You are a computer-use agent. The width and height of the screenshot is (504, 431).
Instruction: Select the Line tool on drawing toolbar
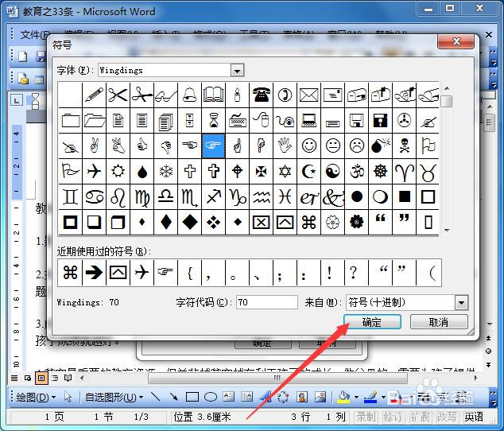click(x=156, y=397)
